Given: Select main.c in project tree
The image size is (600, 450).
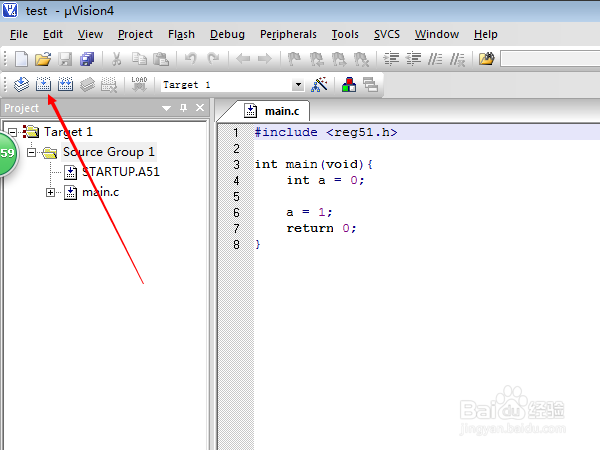Looking at the screenshot, I should pyautogui.click(x=101, y=192).
